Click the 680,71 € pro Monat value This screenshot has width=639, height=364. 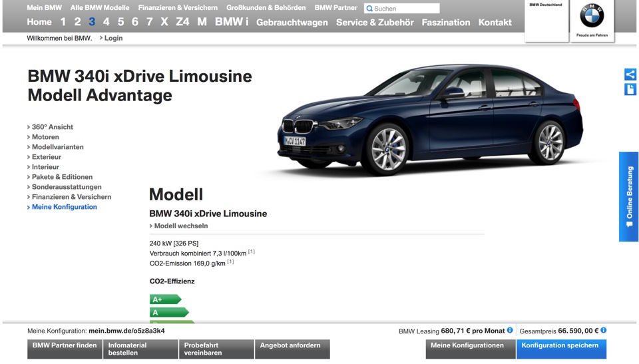pos(473,331)
